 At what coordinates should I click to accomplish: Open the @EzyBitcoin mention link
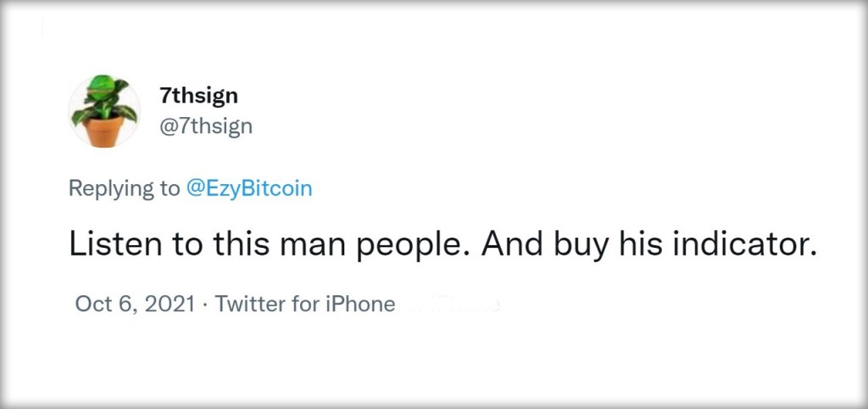[249, 188]
